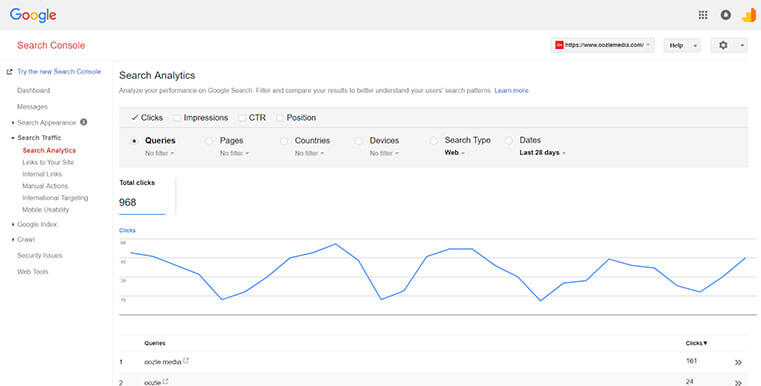Click the Queries column header
This screenshot has width=761, height=386.
[155, 343]
